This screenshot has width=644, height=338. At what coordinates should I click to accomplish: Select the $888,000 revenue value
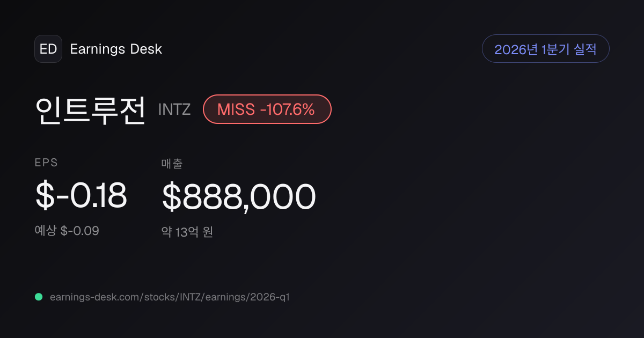point(239,197)
